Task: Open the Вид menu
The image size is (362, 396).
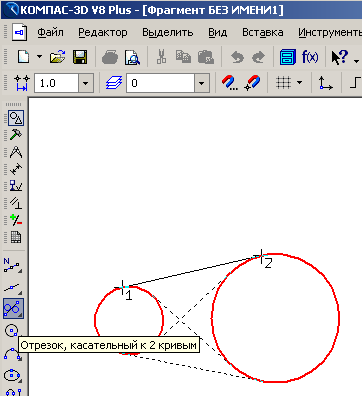Action: click(218, 32)
